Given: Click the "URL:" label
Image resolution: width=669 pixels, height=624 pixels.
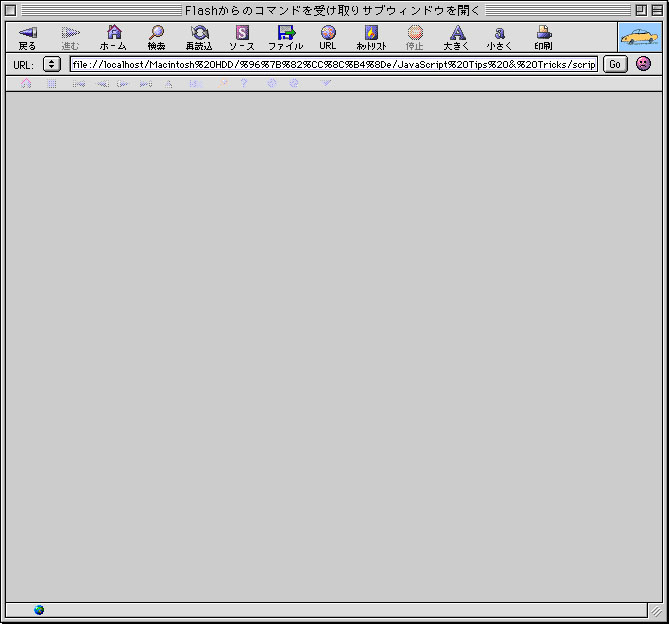Looking at the screenshot, I should (23, 65).
